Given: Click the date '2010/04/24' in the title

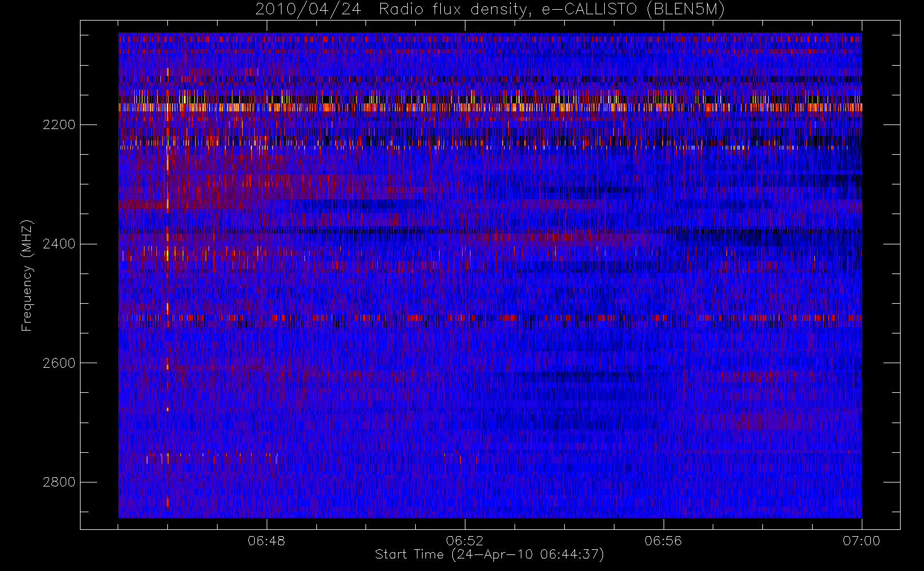Looking at the screenshot, I should (x=308, y=10).
